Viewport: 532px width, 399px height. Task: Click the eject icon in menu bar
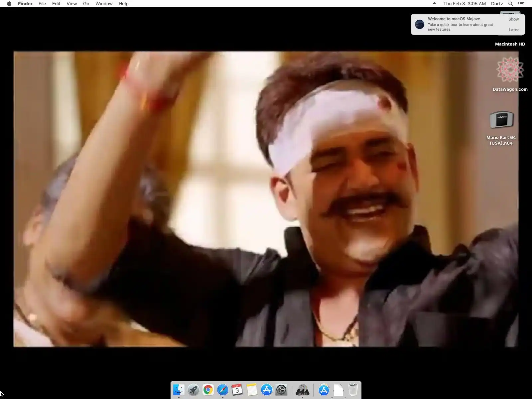click(x=434, y=4)
